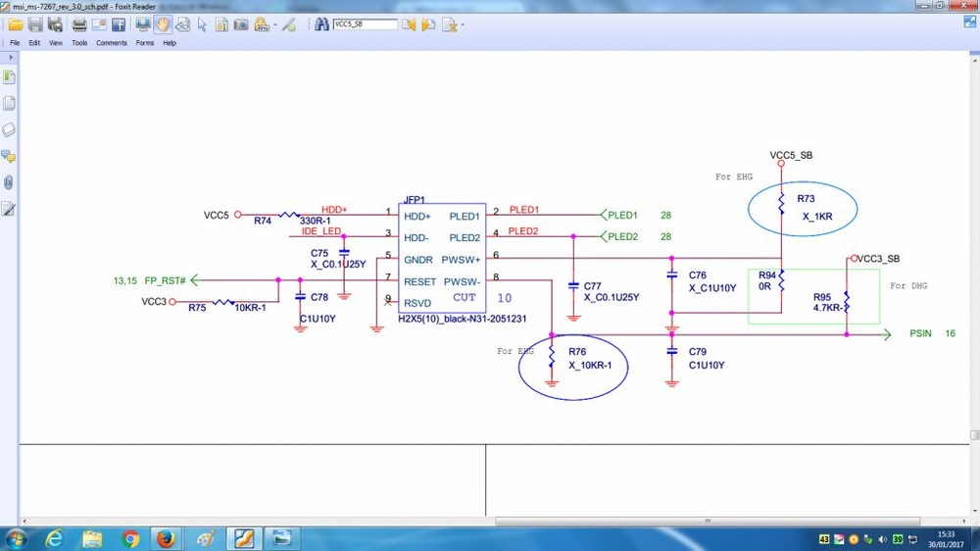
Task: Click the Print icon in toolbar
Action: coord(80,24)
